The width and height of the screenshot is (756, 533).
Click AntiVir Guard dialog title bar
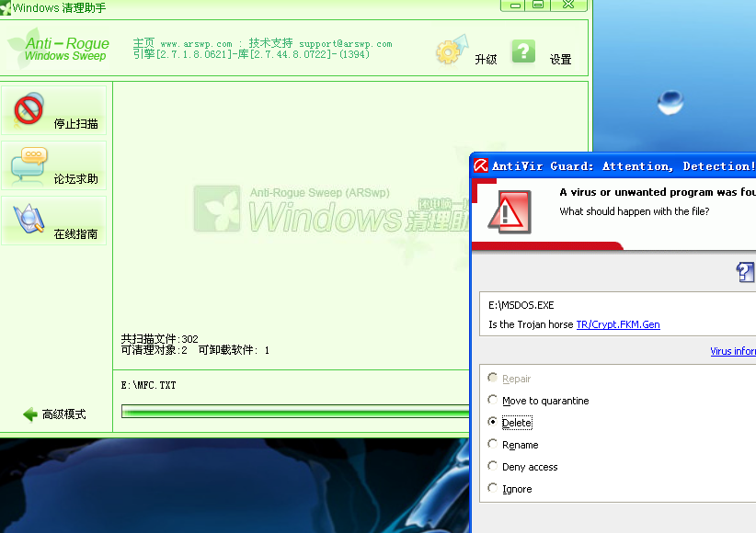[614, 165]
